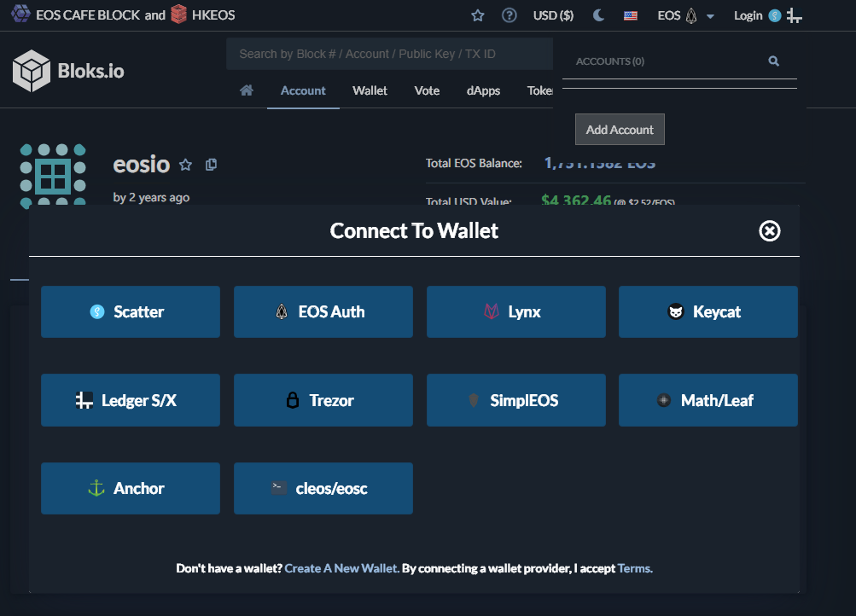Open the EOS chain selector dropdown
Screen dimensions: 856x616
685,15
